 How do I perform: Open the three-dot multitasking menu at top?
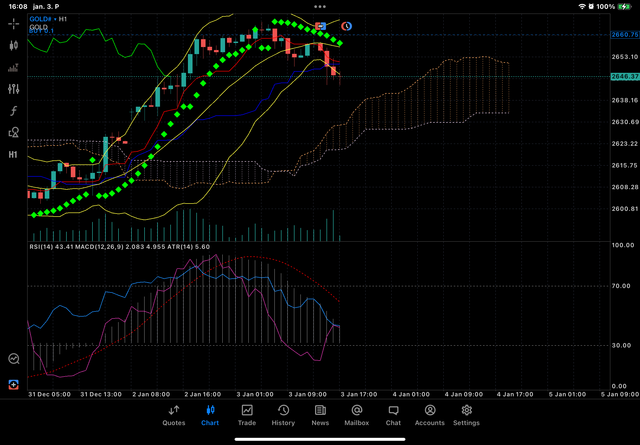click(x=320, y=7)
